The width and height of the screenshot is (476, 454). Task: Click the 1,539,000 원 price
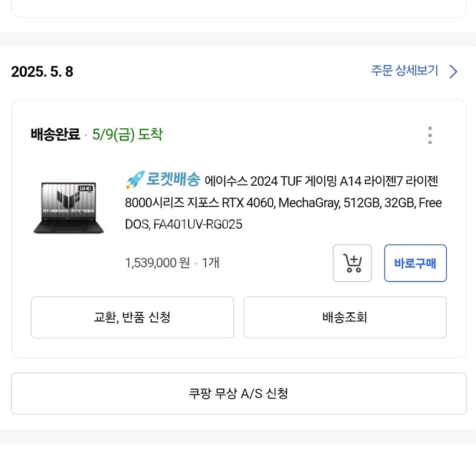tap(157, 263)
